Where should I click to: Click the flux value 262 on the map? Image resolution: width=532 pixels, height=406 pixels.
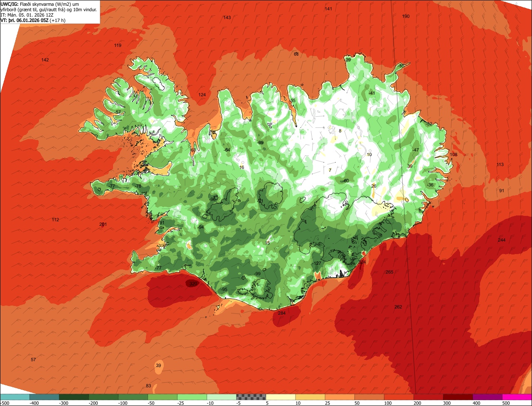[398, 307]
